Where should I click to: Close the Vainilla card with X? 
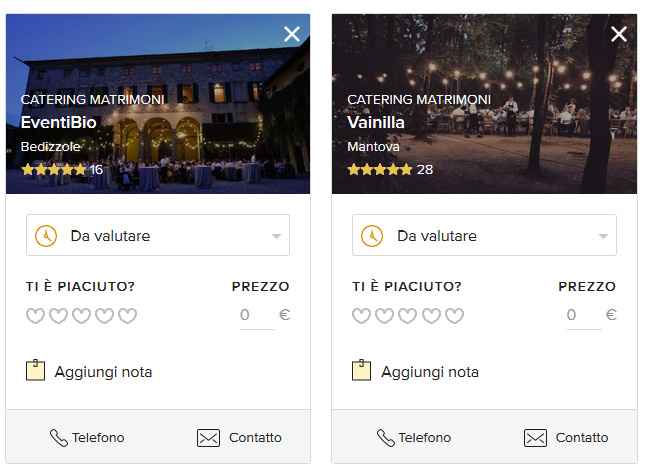(618, 34)
